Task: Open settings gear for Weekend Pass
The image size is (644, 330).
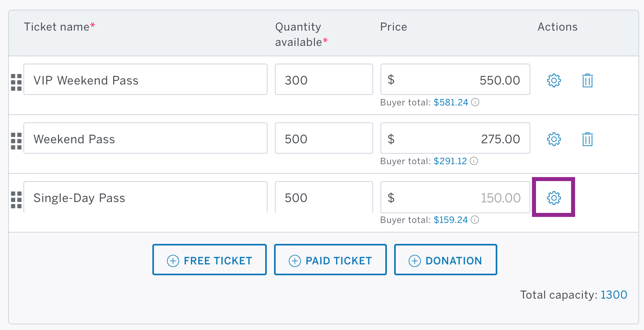Action: (554, 139)
